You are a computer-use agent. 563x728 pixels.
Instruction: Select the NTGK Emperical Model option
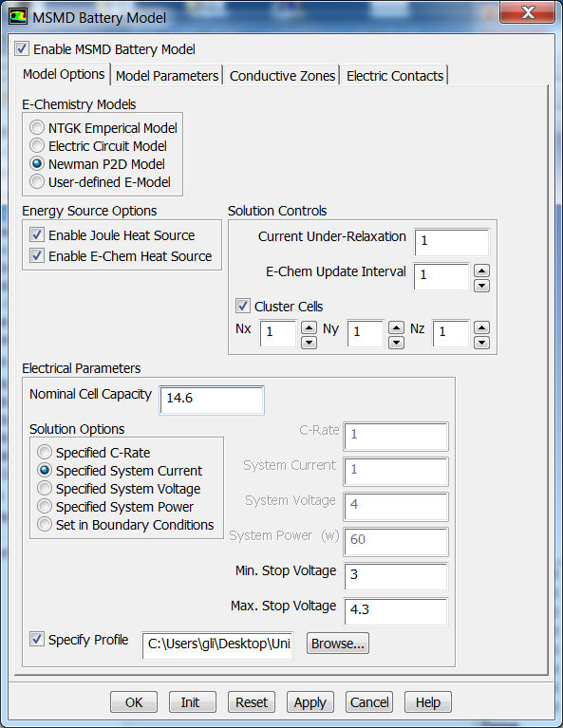coord(37,128)
